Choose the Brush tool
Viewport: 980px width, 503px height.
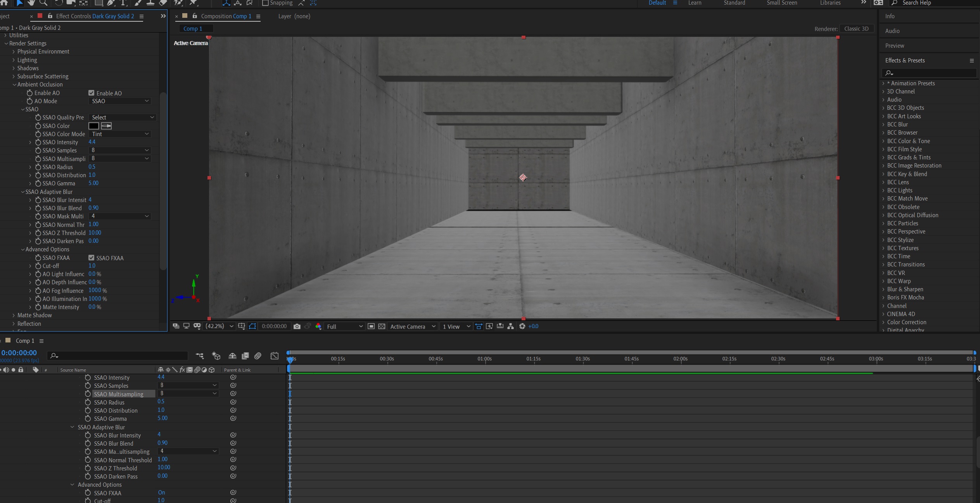click(x=138, y=3)
